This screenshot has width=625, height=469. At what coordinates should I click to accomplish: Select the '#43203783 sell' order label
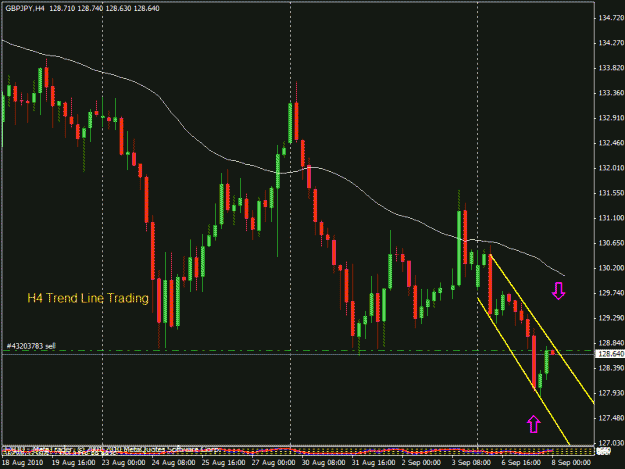tap(31, 346)
